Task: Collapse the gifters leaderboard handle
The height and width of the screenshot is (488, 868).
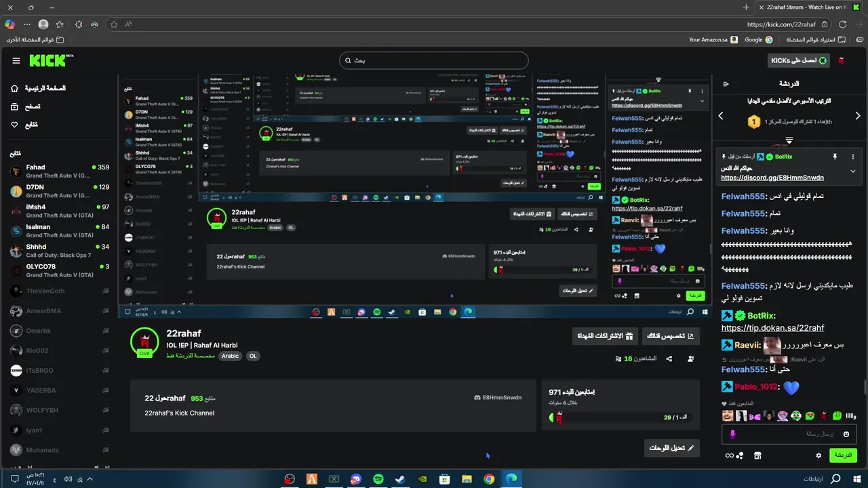Action: point(789,140)
